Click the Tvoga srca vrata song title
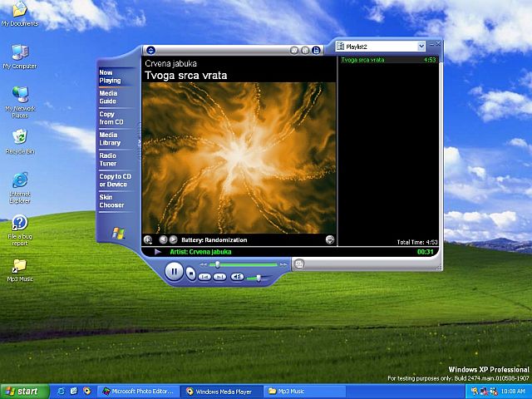Image resolution: width=532 pixels, height=399 pixels. pyautogui.click(x=186, y=76)
